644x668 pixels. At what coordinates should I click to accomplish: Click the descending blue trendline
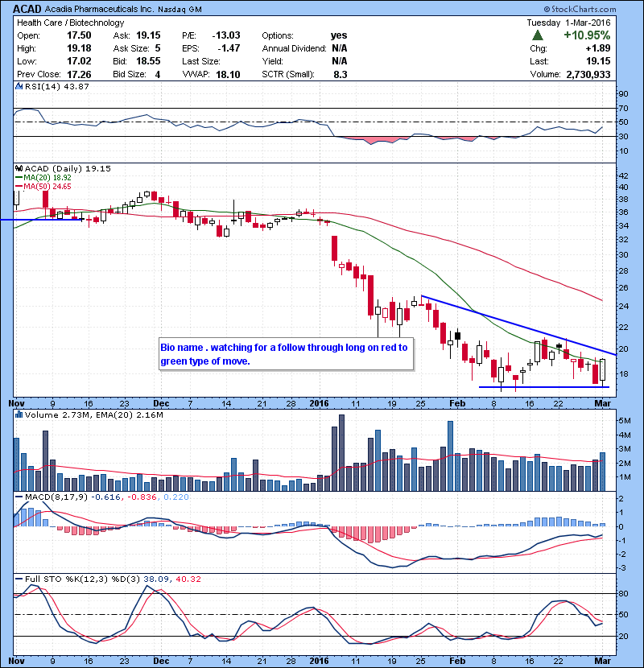[518, 325]
